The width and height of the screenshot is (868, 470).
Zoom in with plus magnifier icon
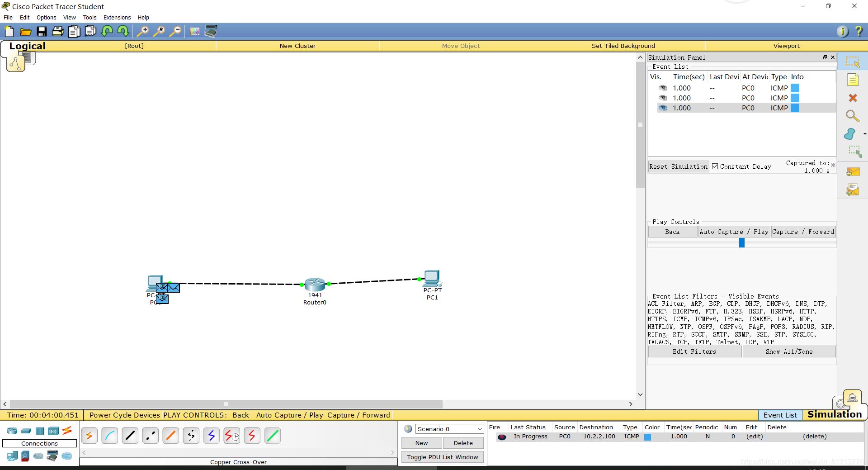[143, 31]
